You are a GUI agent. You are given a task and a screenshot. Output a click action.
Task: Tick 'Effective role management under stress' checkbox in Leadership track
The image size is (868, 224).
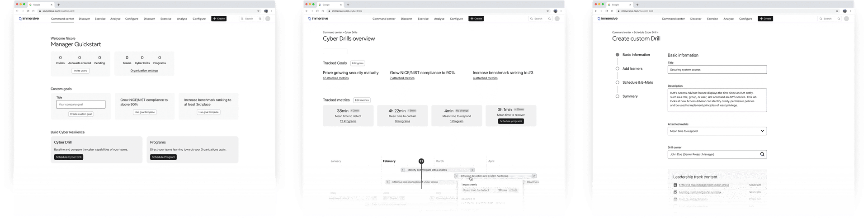tap(675, 185)
